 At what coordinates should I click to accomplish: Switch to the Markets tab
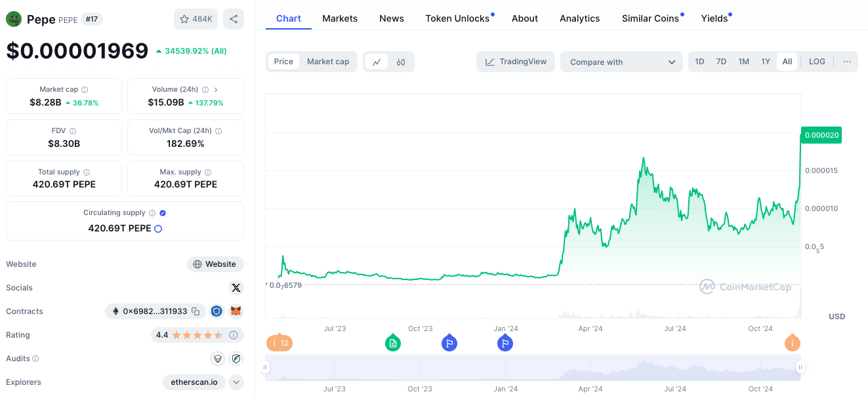tap(340, 18)
